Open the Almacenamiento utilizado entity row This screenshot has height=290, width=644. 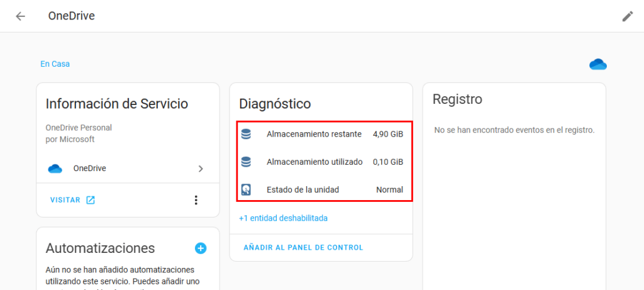pos(314,162)
